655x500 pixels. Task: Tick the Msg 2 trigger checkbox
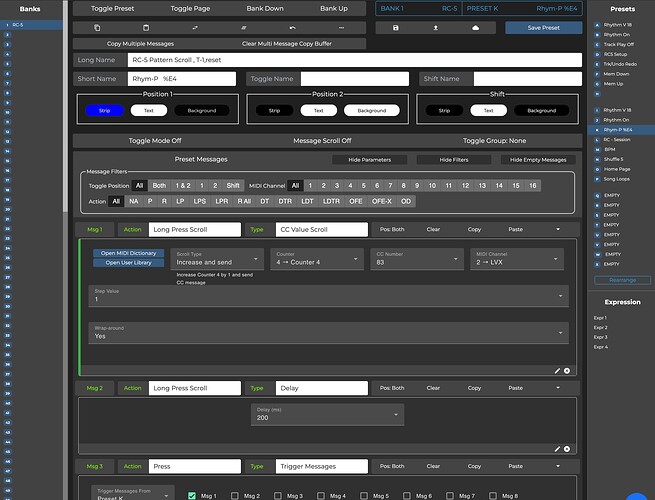235,496
